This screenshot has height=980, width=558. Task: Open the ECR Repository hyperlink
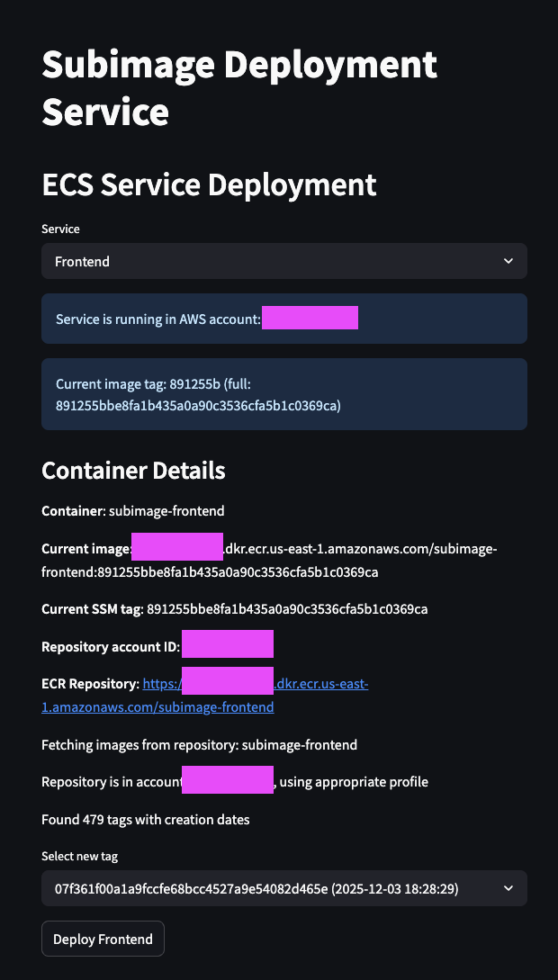tap(157, 707)
